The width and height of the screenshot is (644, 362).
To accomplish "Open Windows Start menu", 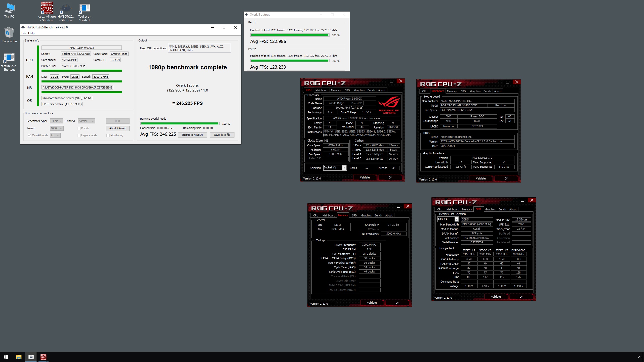I will tap(6, 357).
